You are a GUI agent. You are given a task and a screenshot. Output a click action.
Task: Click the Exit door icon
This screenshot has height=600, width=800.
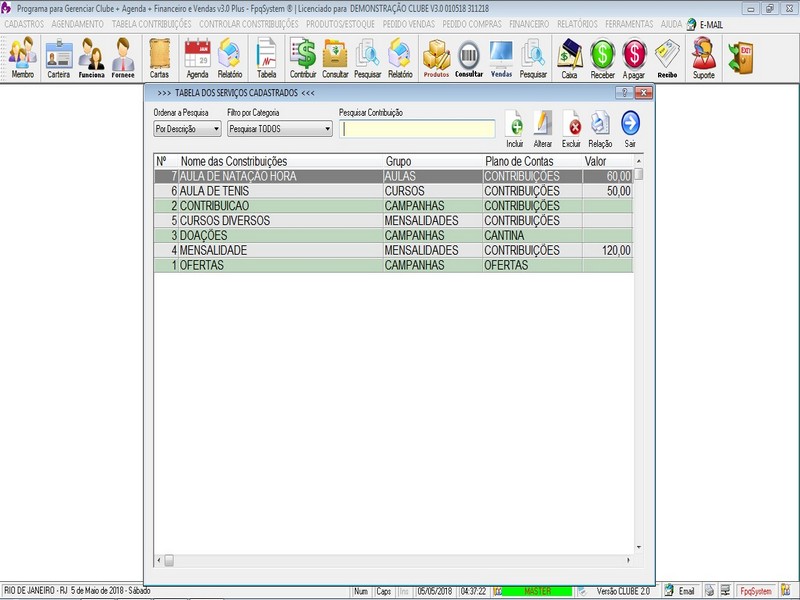[741, 57]
